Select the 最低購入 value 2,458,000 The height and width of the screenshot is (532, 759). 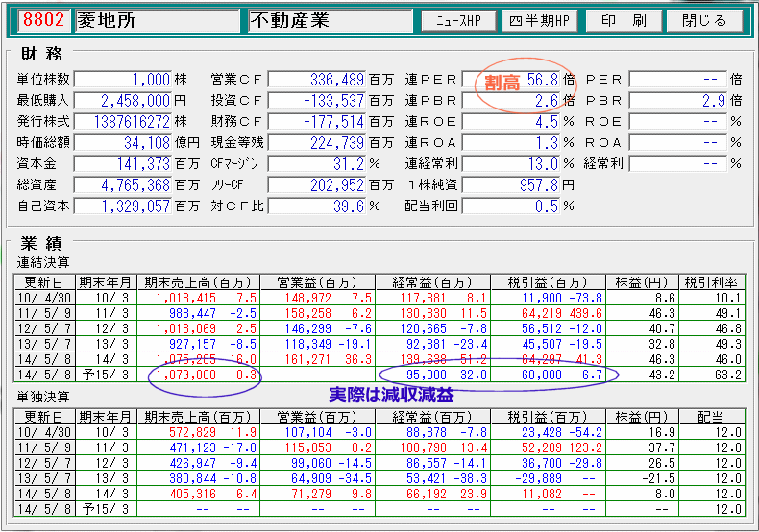(123, 101)
